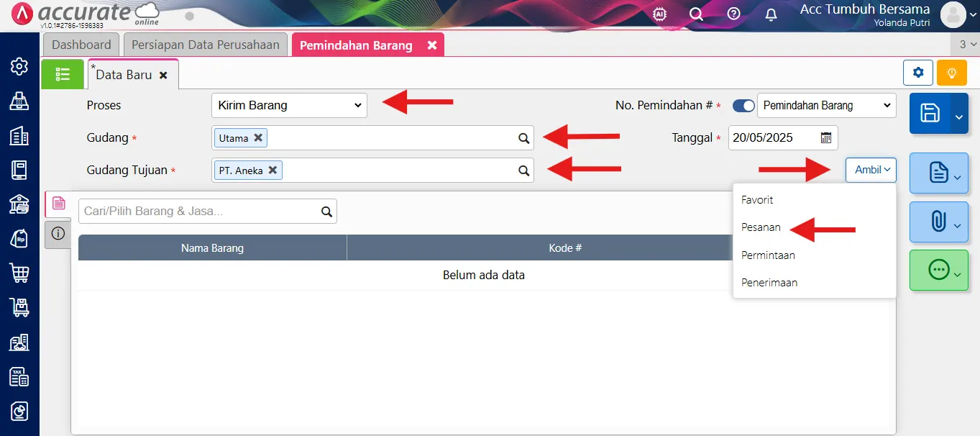Click the attachment paperclip icon
Viewport: 980px width, 436px height.
[938, 221]
